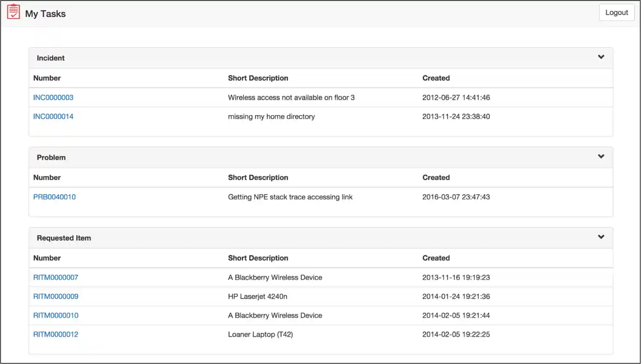Click the Logout button

pyautogui.click(x=617, y=12)
